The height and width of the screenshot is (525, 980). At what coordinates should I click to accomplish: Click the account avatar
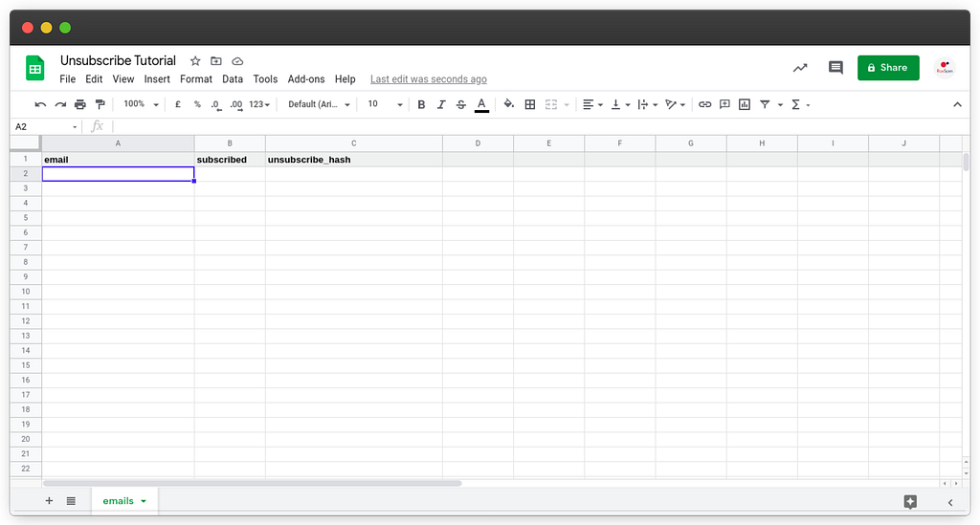click(x=945, y=68)
